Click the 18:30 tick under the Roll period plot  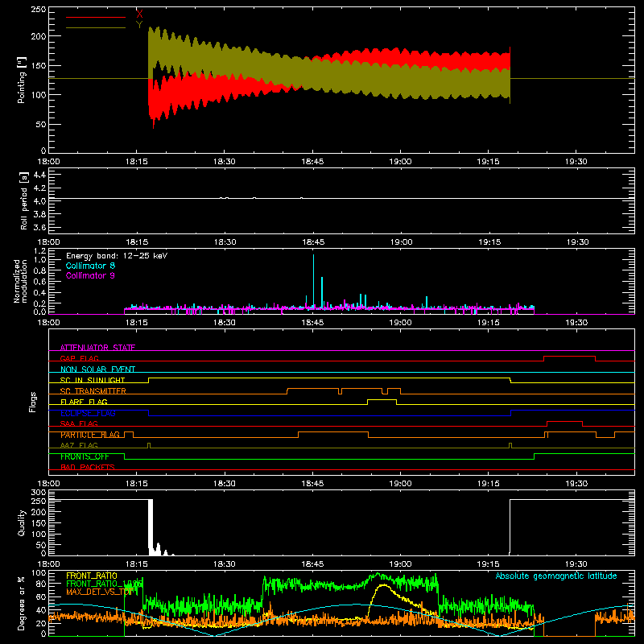225,242
